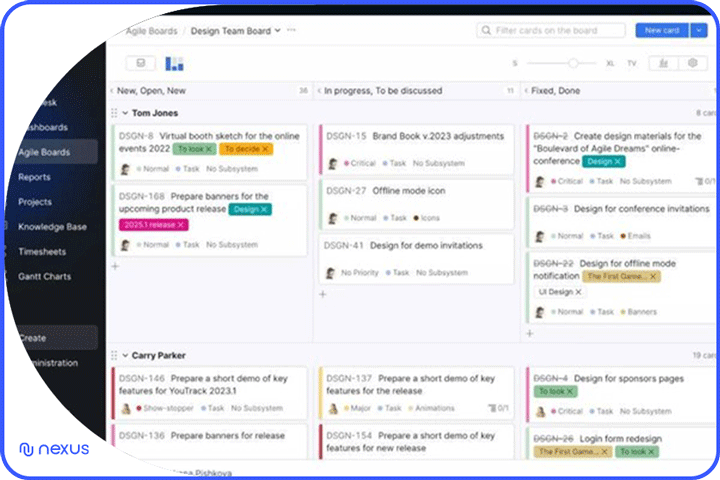Image resolution: width=720 pixels, height=480 pixels.
Task: Collapse the Carry Parker swimlane
Action: (x=124, y=355)
